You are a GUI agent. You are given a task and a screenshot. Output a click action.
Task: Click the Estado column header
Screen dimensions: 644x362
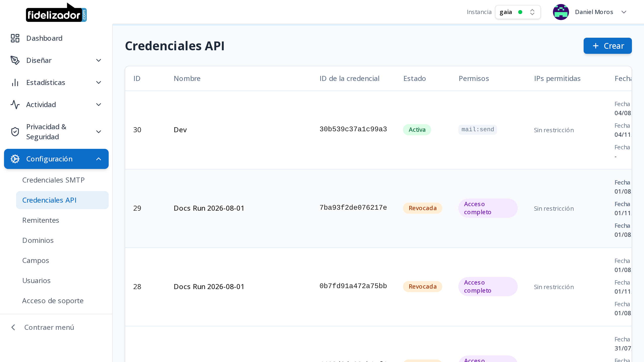point(414,78)
